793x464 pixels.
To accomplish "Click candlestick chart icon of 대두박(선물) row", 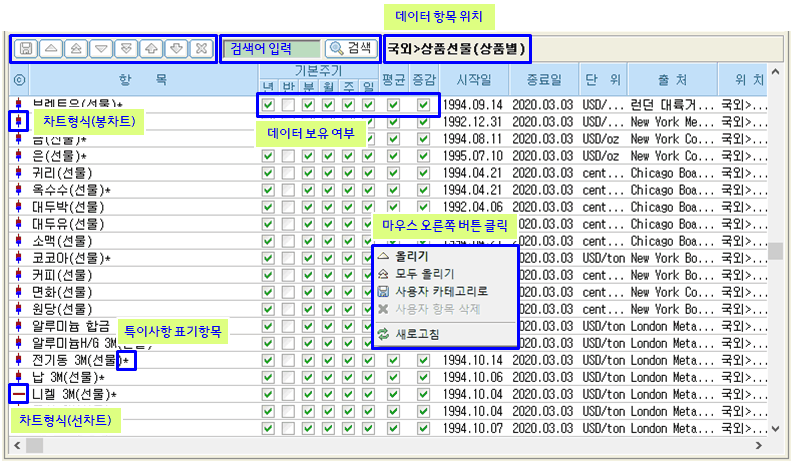I will 19,207.
